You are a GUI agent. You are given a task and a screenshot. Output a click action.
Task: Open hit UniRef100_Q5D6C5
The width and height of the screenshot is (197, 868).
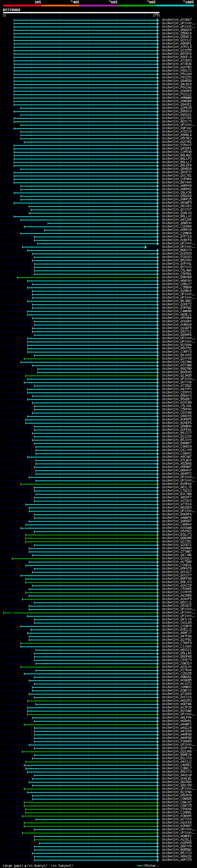[x=176, y=30]
